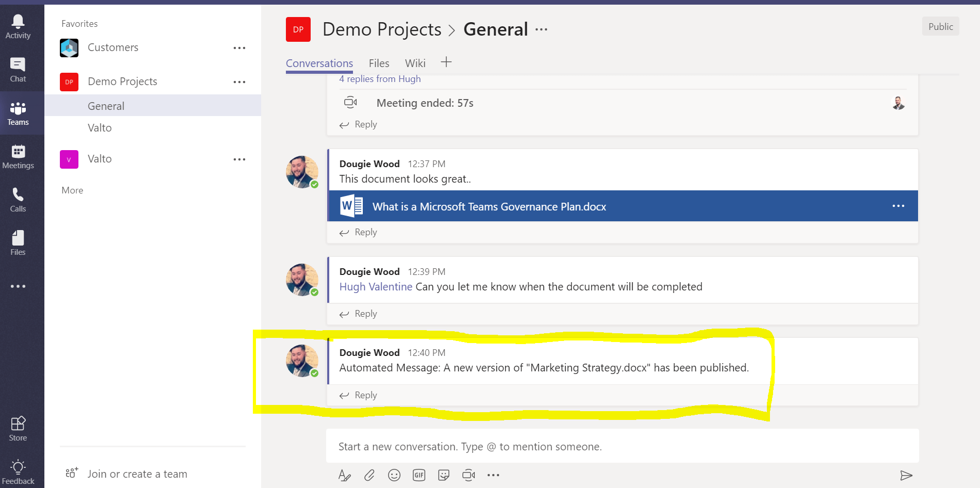The width and height of the screenshot is (980, 488).
Task: Click the attach file paperclip icon
Action: pos(369,475)
